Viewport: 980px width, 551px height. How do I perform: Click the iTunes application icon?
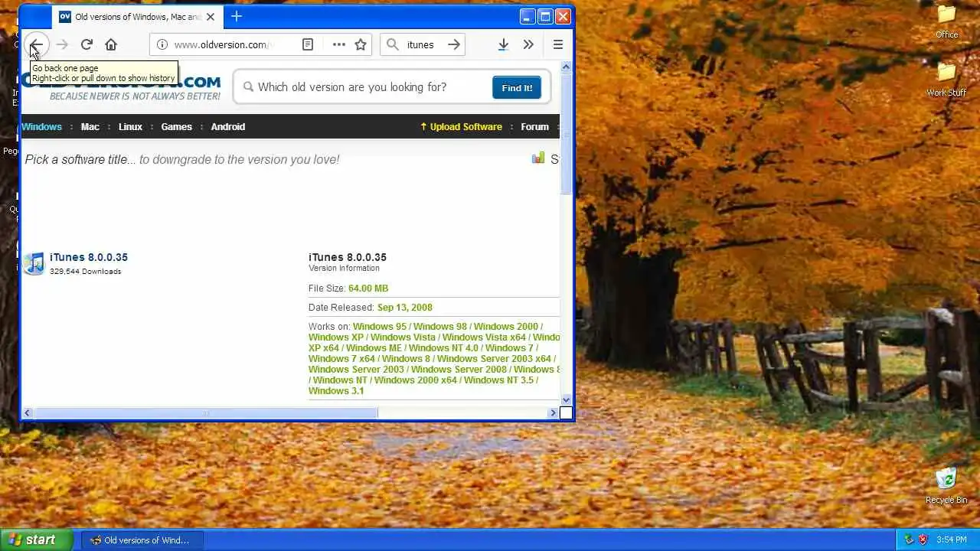click(x=34, y=263)
